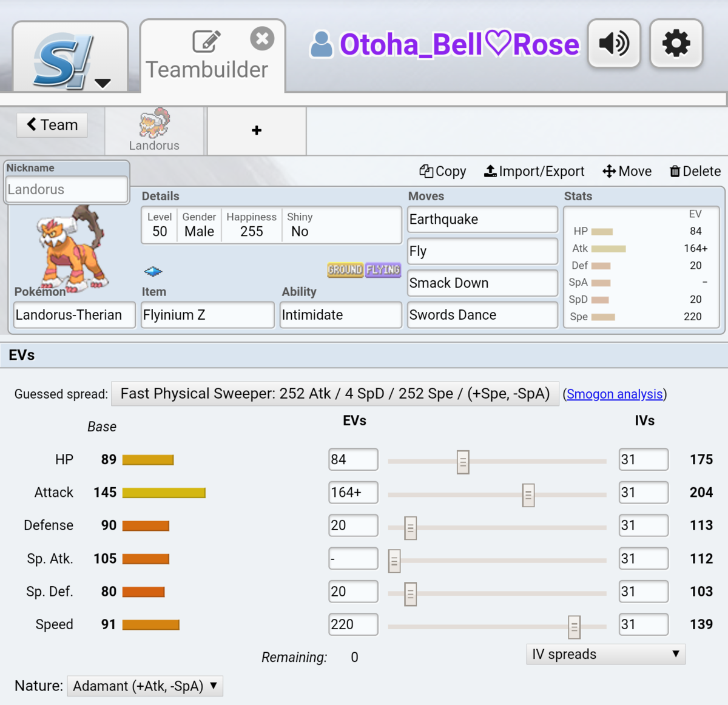Click the Sp. Atk. EV slider handle

394,561
